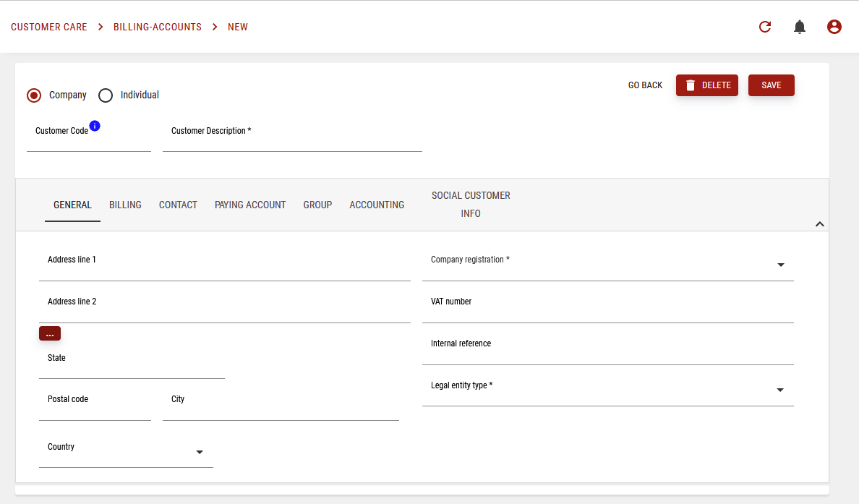Switch to the Billing tab

125,205
